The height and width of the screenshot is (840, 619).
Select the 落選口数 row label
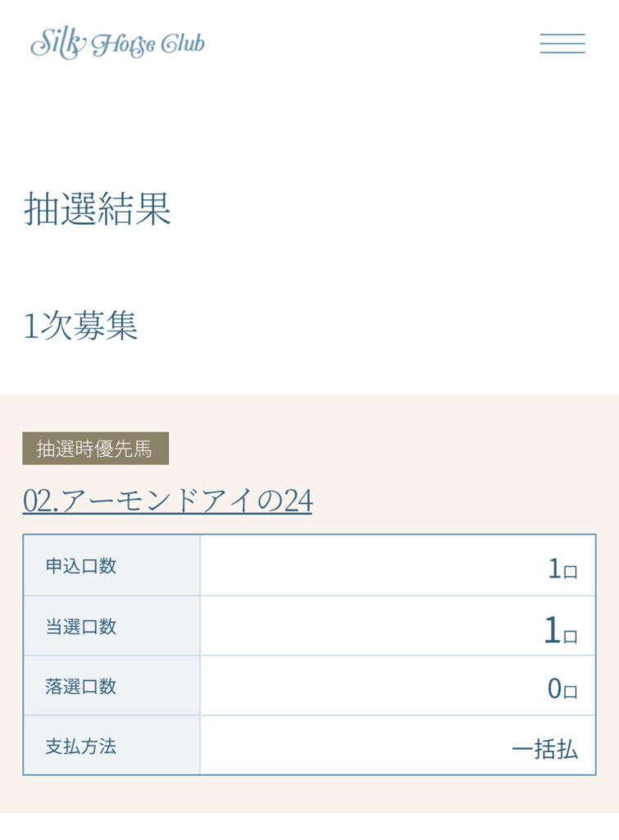[81, 687]
